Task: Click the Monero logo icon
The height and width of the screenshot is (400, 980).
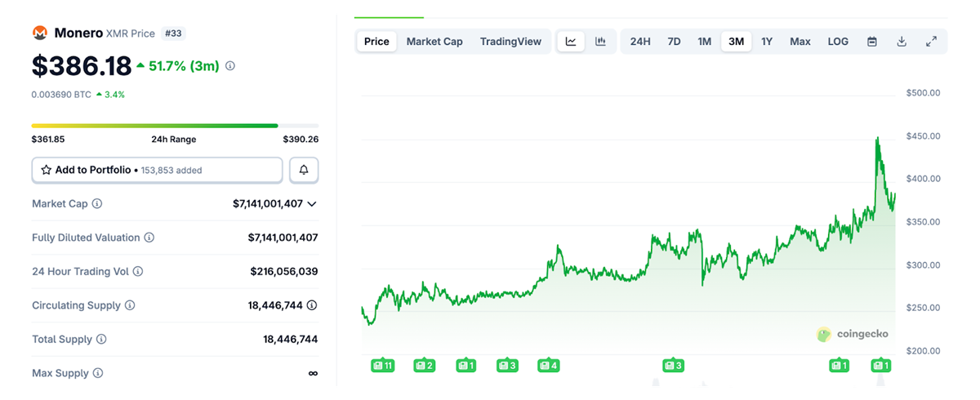Action: tap(40, 33)
